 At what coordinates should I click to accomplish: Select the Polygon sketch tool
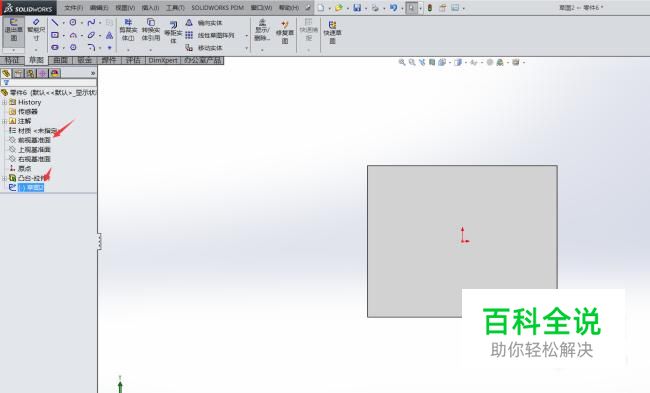(73, 47)
